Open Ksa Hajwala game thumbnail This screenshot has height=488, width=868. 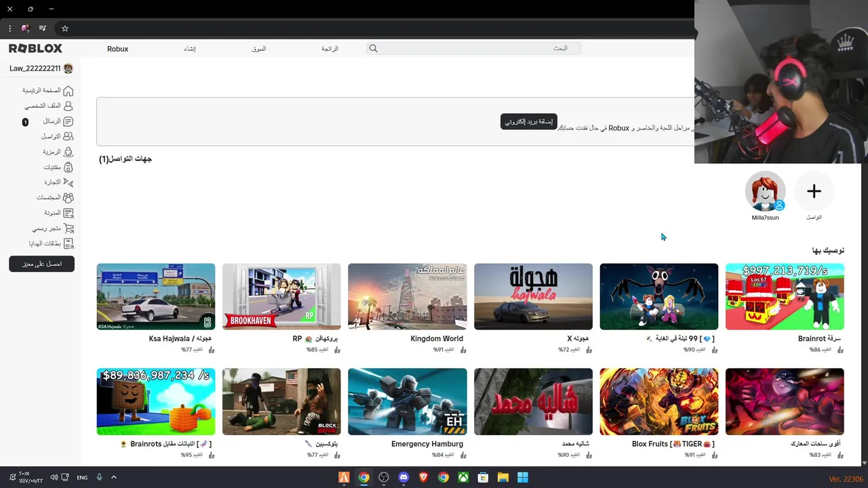(x=156, y=297)
